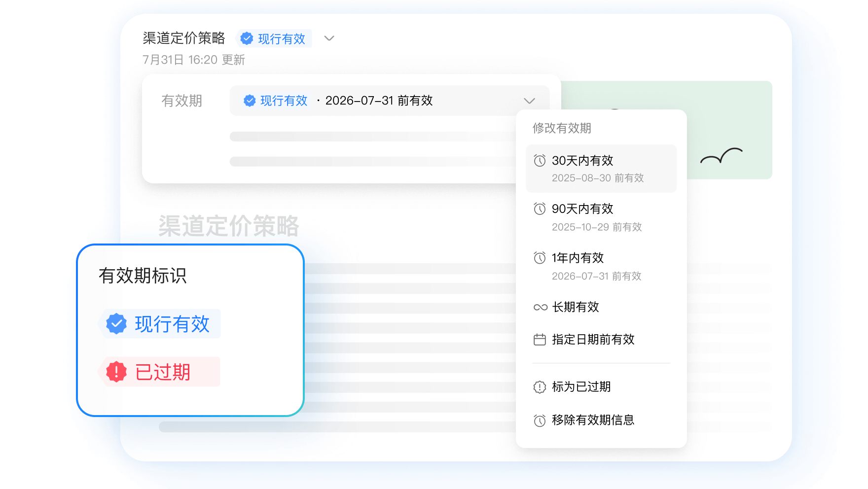
Task: Click the clock icon beside 30天内有效
Action: pos(540,160)
